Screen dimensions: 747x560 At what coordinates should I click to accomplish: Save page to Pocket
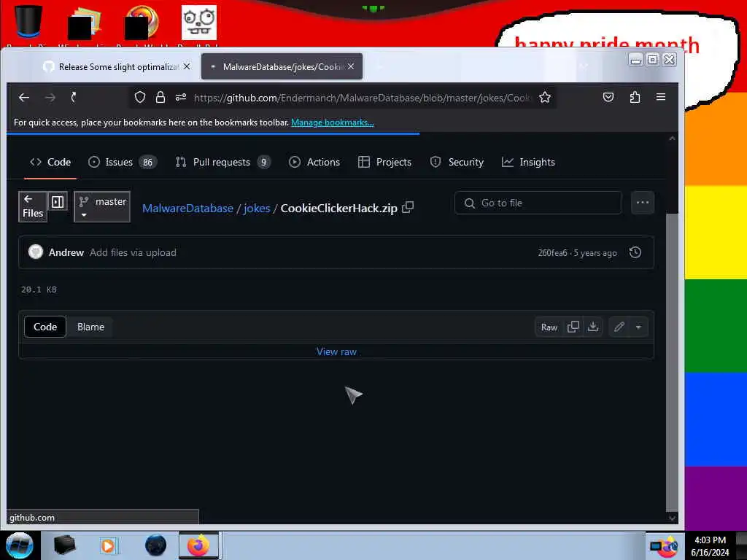point(608,97)
